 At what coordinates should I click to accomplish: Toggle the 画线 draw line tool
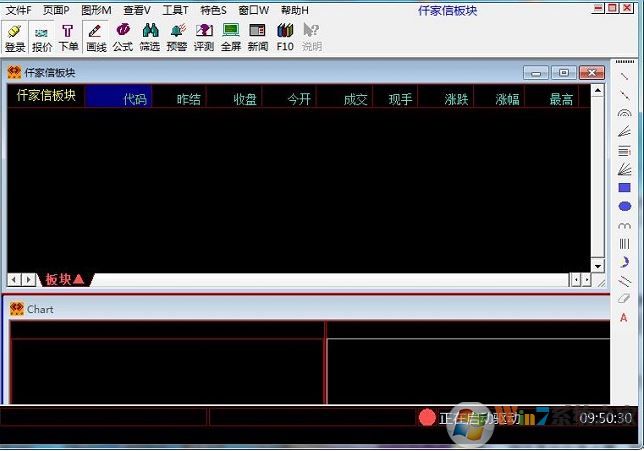95,37
